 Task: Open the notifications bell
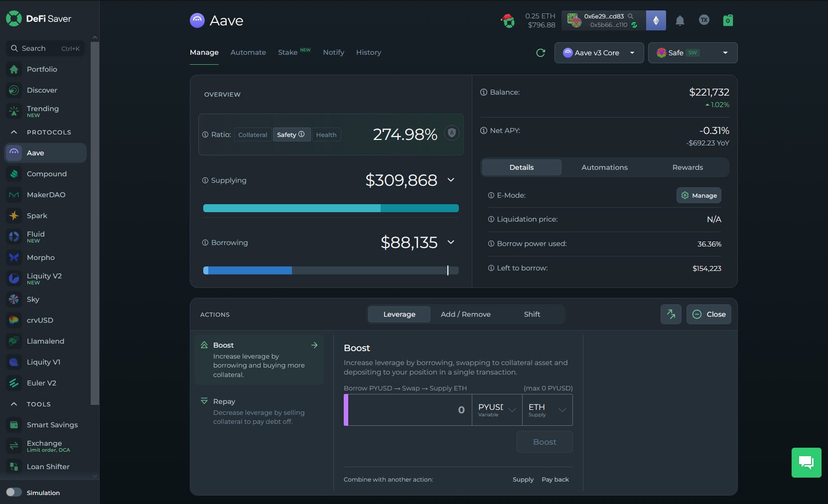click(x=680, y=20)
